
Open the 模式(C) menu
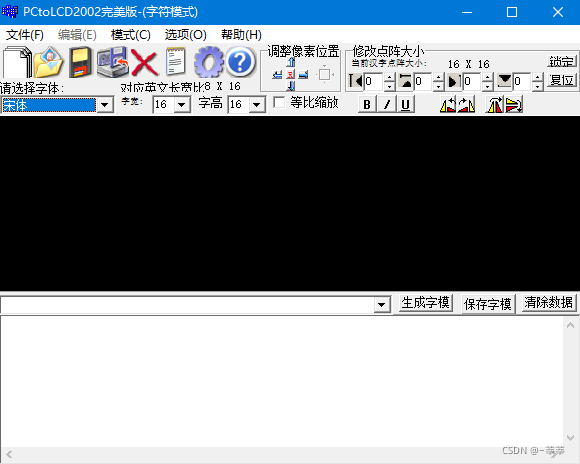pyautogui.click(x=131, y=35)
